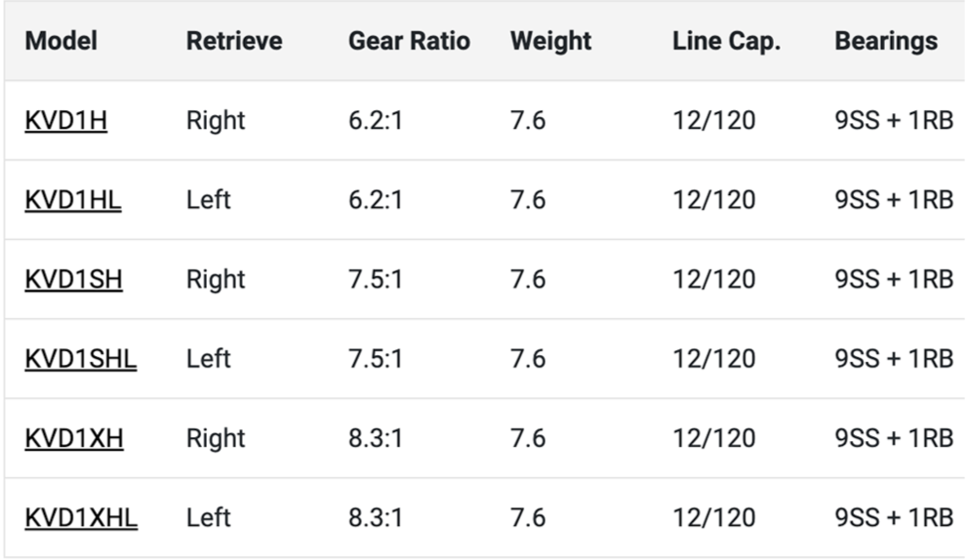969x560 pixels.
Task: Click the Gear Ratio column header
Action: (x=409, y=41)
